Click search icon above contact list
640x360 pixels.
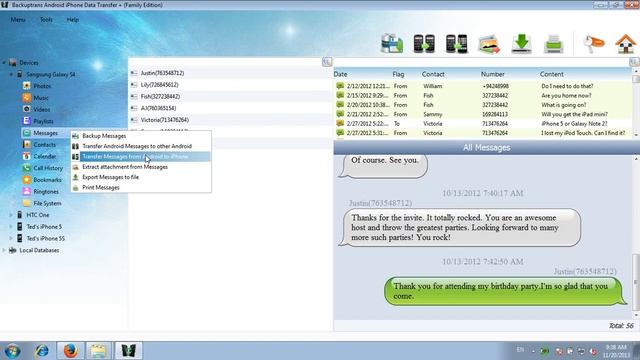point(327,62)
